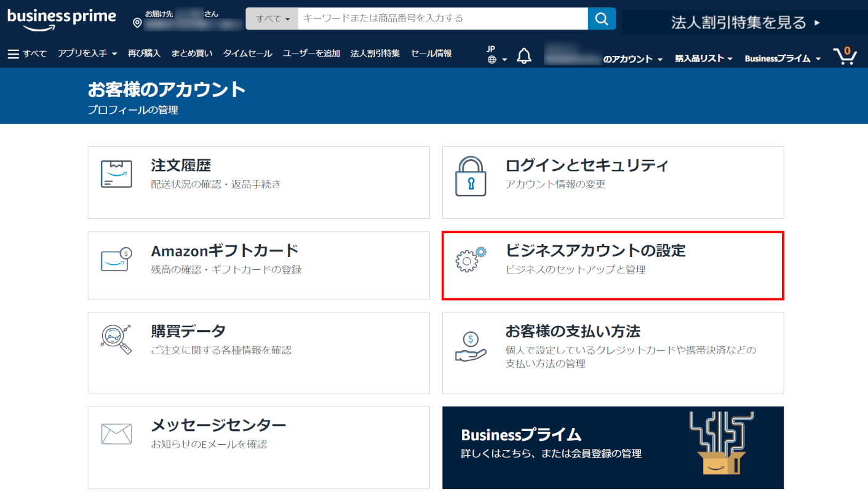Image resolution: width=868 pixels, height=492 pixels.
Task: Open ログインとセキュリティ card title
Action: [x=587, y=165]
